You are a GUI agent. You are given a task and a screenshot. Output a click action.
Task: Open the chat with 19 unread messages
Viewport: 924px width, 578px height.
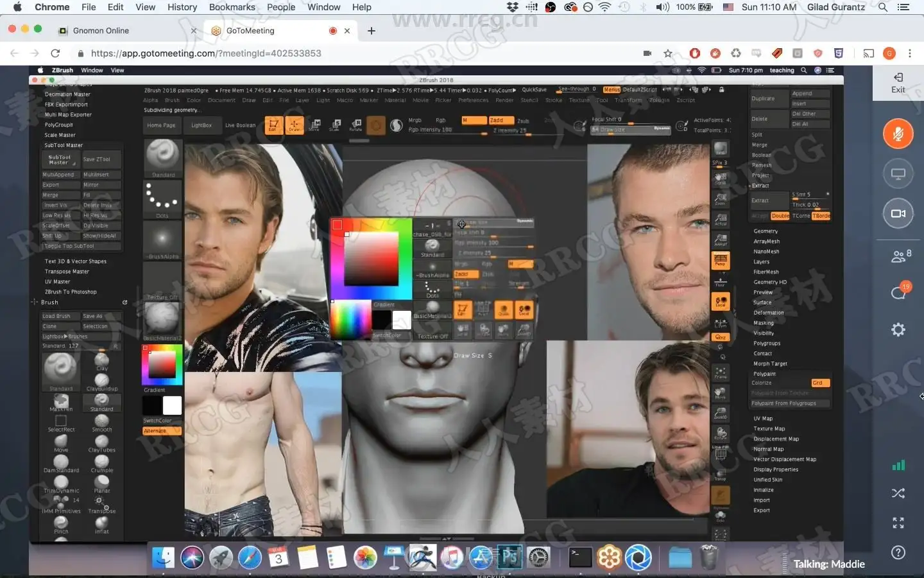(898, 293)
